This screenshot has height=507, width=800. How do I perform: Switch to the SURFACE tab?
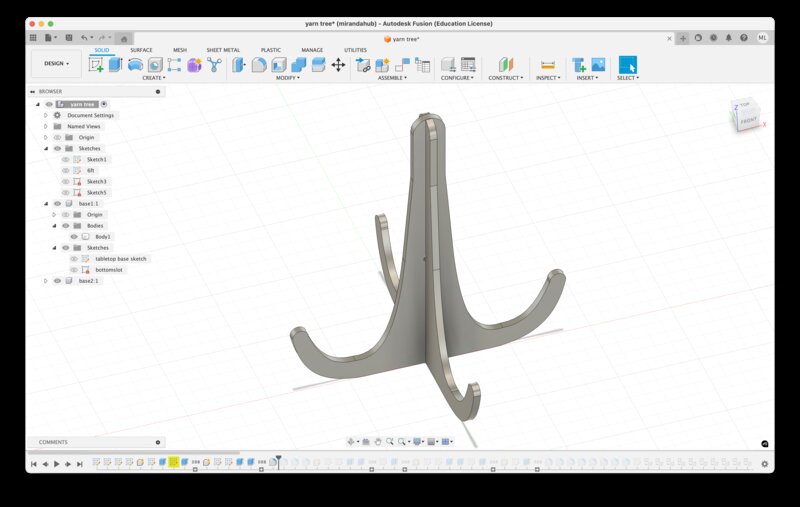pos(142,50)
